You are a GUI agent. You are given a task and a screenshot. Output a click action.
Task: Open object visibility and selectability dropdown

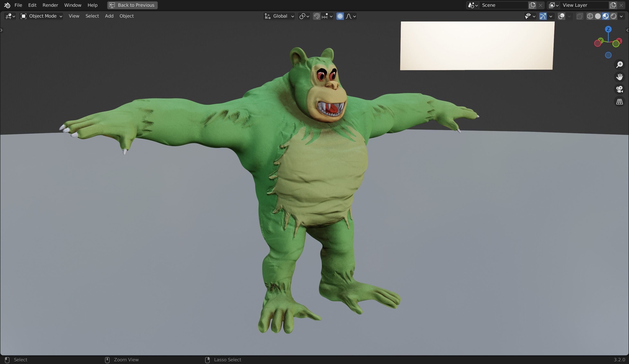[530, 16]
